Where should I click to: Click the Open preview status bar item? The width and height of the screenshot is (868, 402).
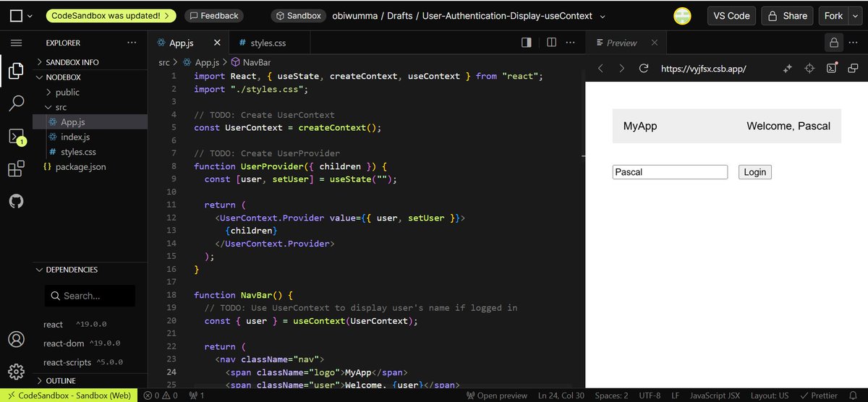click(x=497, y=395)
